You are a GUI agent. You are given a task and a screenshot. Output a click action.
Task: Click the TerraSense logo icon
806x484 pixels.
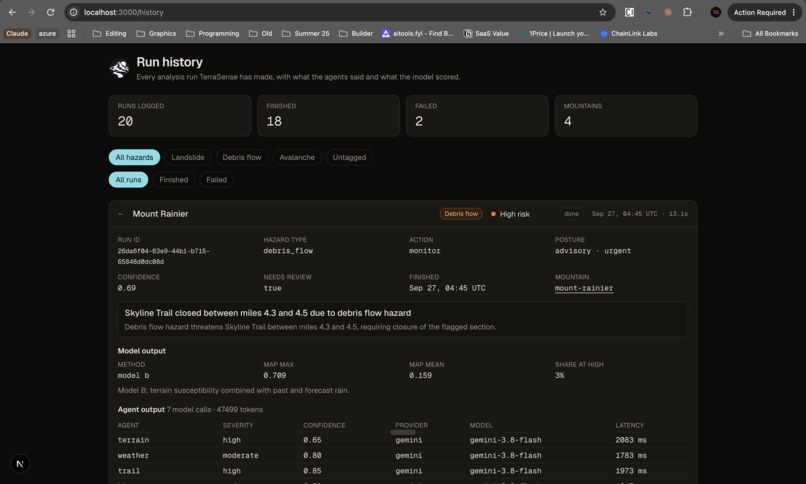coord(119,68)
